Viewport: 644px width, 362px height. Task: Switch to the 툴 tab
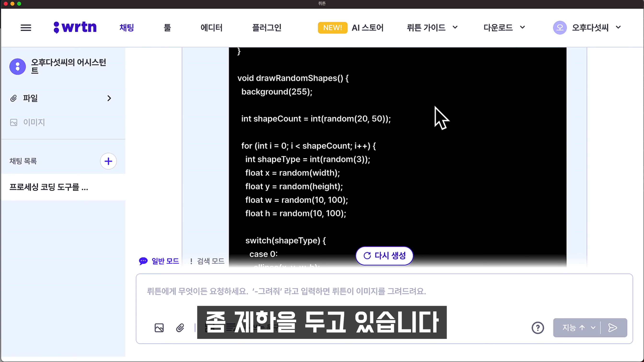(167, 28)
